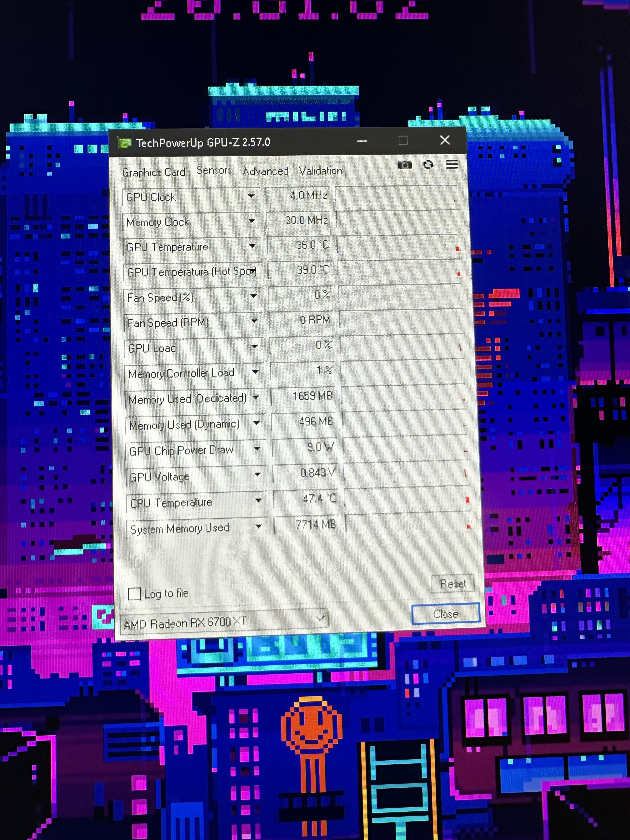Expand the GPU Temperature dropdown arrow
The height and width of the screenshot is (840, 630).
point(252,246)
